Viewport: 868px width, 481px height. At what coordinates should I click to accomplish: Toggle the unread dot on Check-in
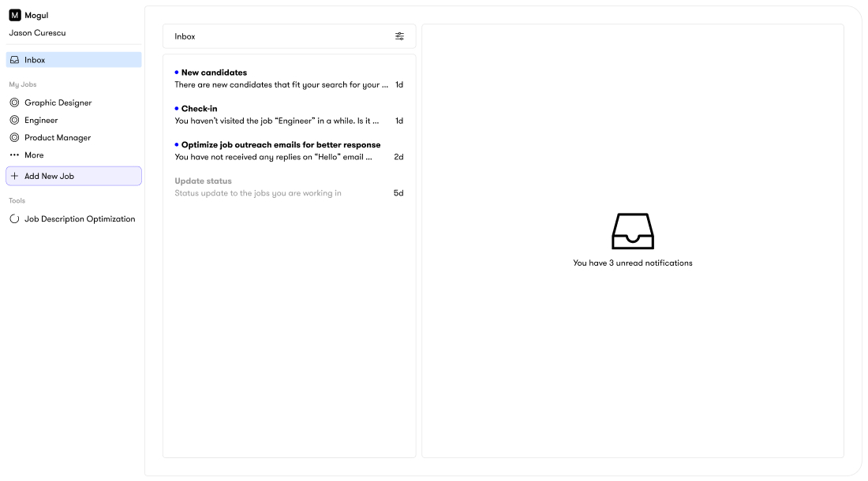pos(176,108)
